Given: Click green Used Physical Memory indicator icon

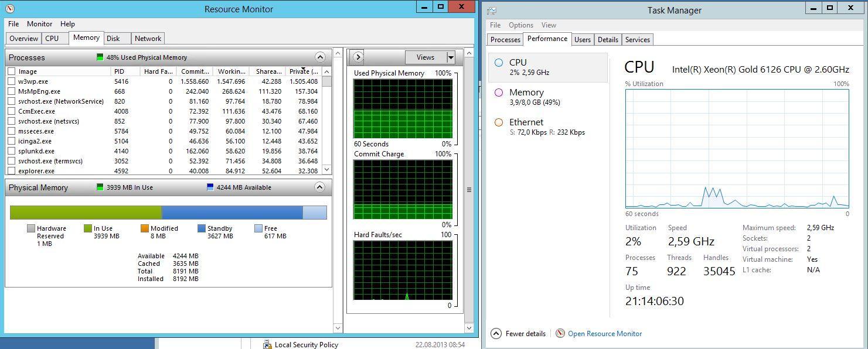Looking at the screenshot, I should pos(100,57).
